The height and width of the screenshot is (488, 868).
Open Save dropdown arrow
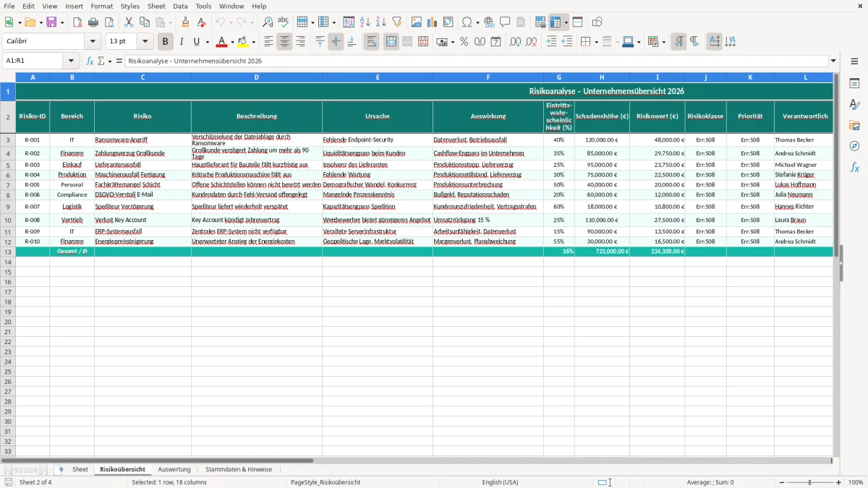pyautogui.click(x=62, y=22)
